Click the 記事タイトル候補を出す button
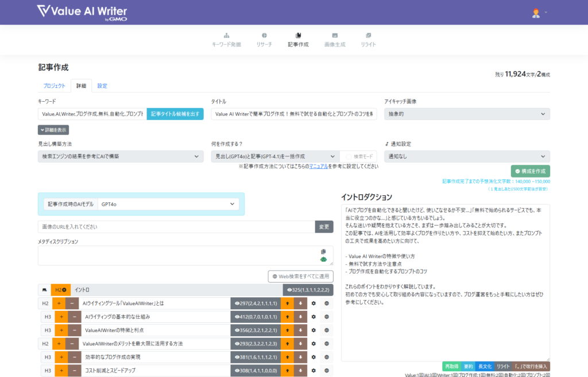The height and width of the screenshot is (377, 588). (x=175, y=114)
